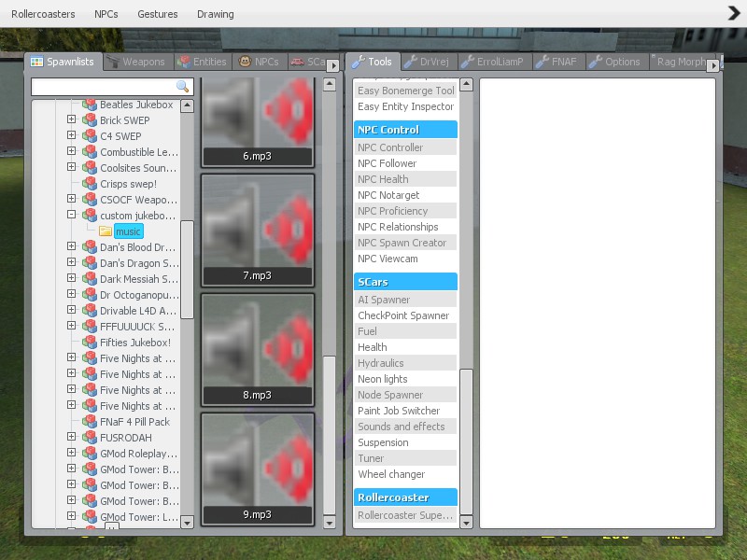Click the wrench icon on DrVrej tab

click(x=410, y=63)
